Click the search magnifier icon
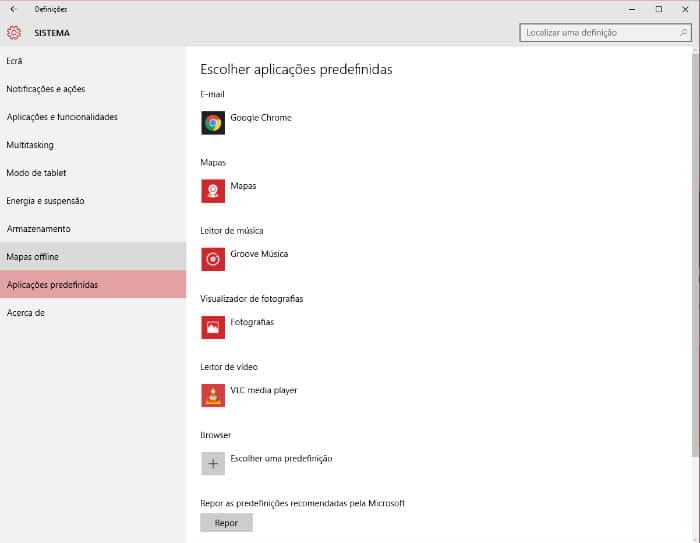This screenshot has height=543, width=700. click(683, 33)
